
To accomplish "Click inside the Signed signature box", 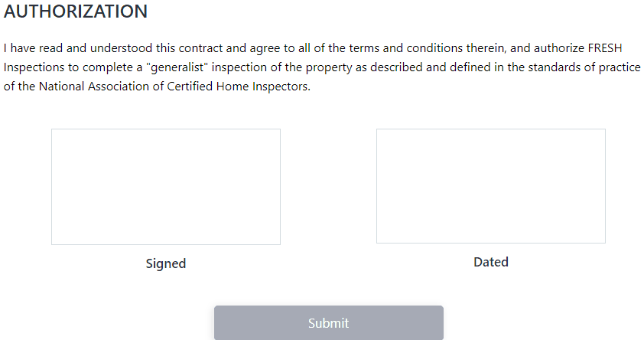I will pos(165,187).
